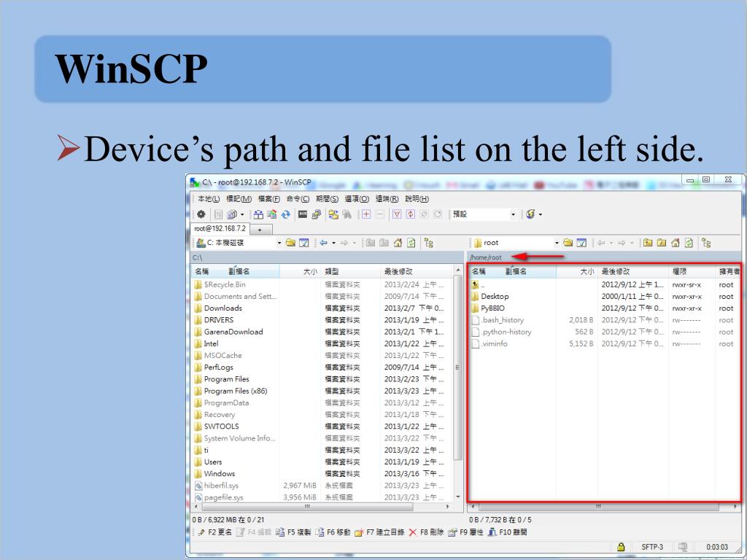Click the select files plus icon

(366, 214)
